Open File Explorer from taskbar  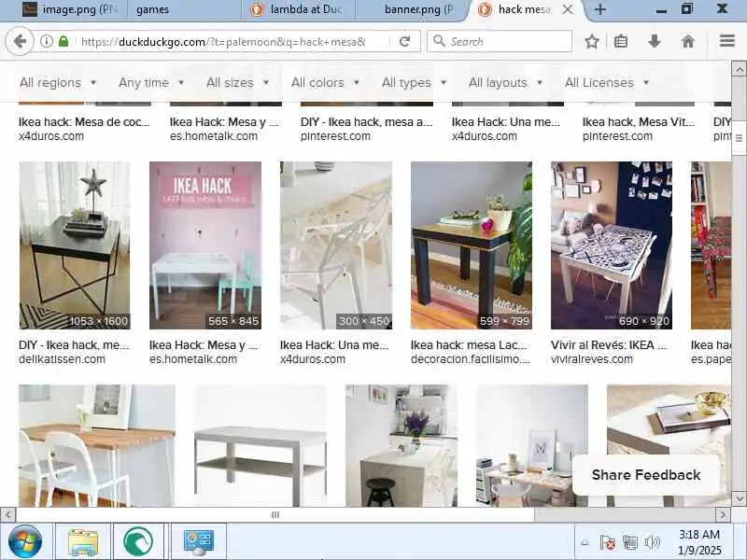[x=83, y=542]
